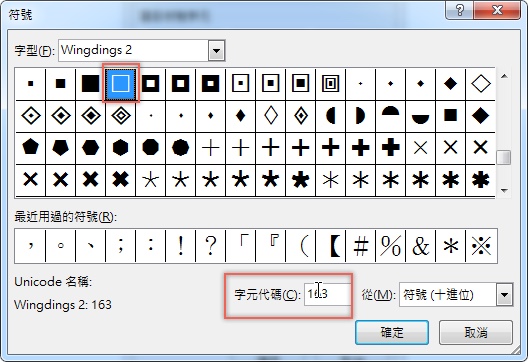The image size is (528, 362).
Task: Insert the recent 【 black lenticular bracket
Action: point(330,245)
